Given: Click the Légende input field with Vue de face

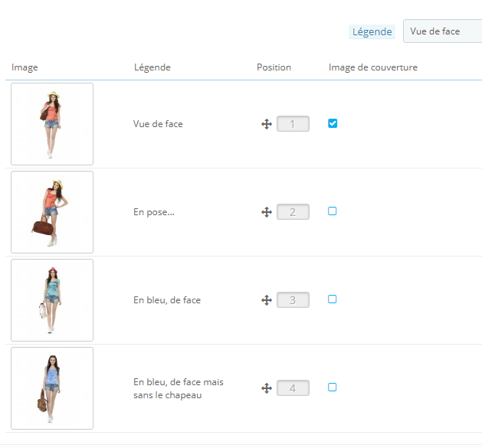Looking at the screenshot, I should 442,31.
